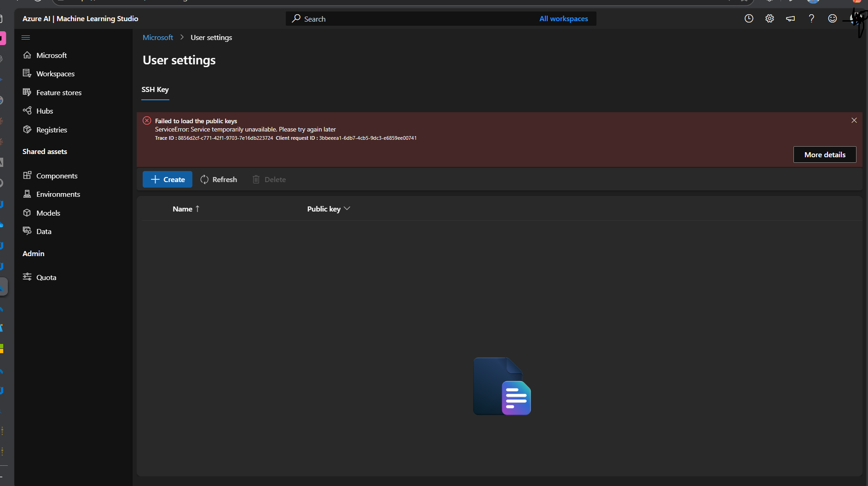Open help question mark icon
Image resolution: width=868 pixels, height=486 pixels.
811,18
